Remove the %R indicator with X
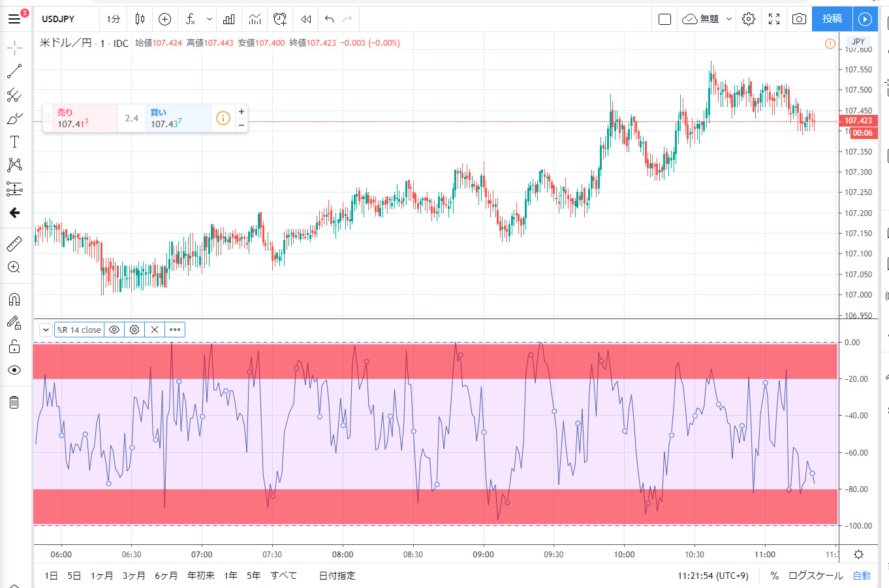 [155, 330]
